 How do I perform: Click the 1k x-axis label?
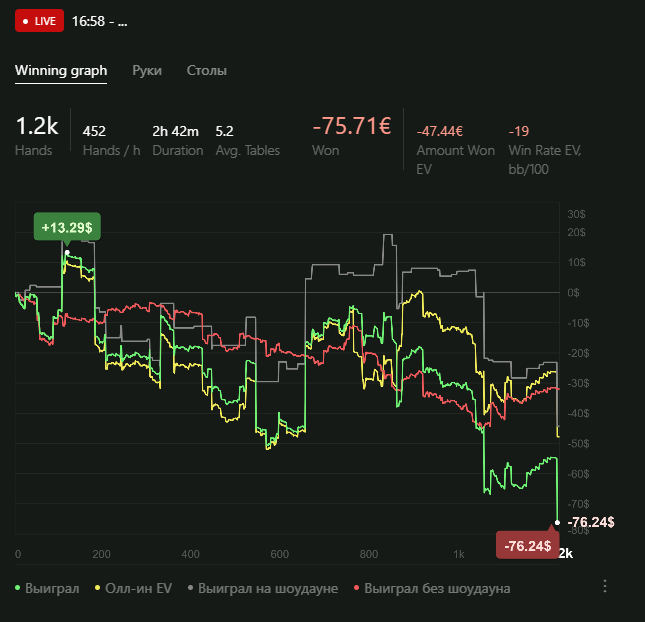459,554
